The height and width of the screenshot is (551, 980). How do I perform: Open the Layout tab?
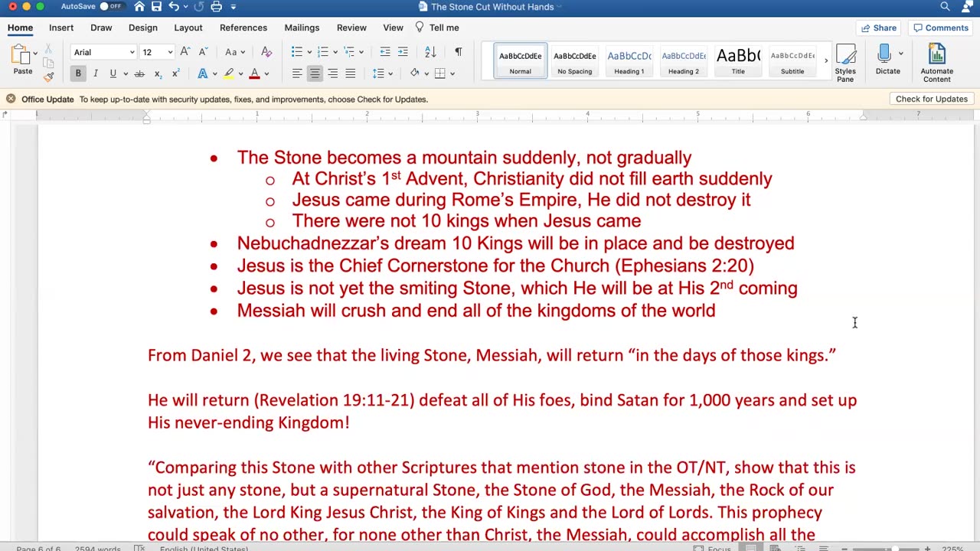pos(188,28)
